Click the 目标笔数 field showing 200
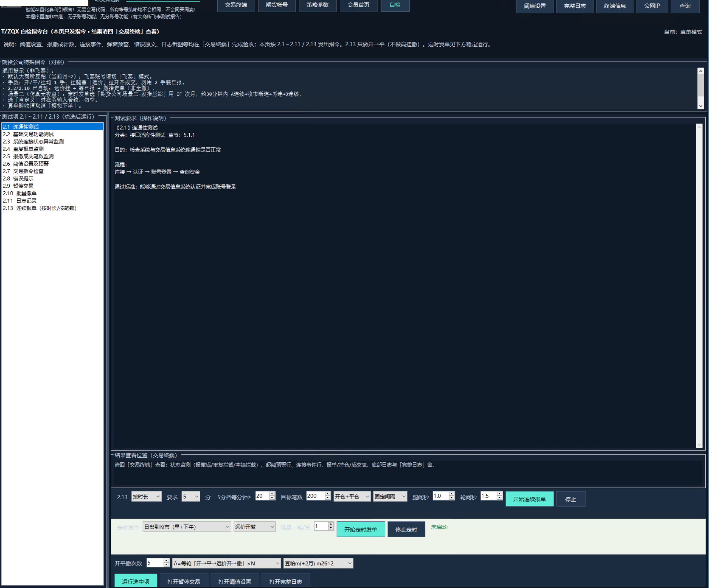 click(x=318, y=496)
